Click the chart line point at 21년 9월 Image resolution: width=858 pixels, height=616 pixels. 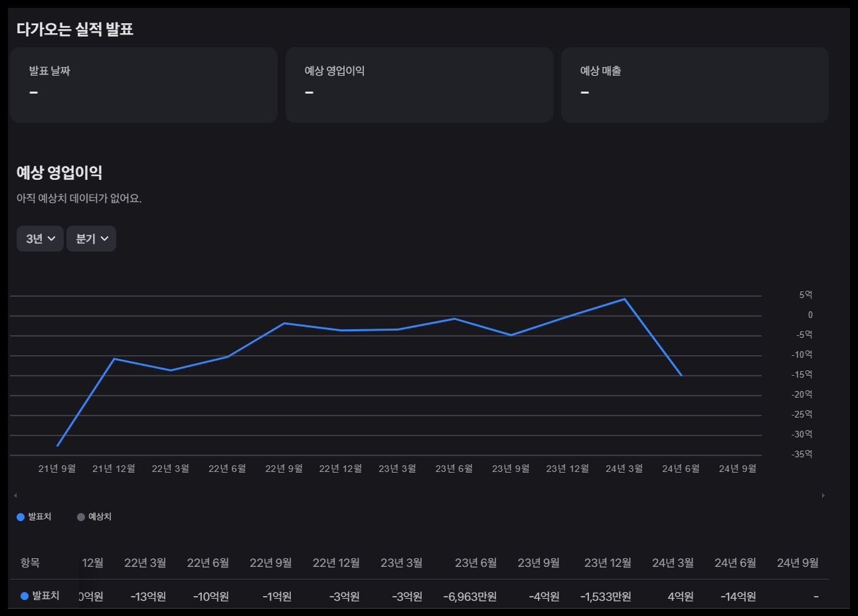click(58, 445)
